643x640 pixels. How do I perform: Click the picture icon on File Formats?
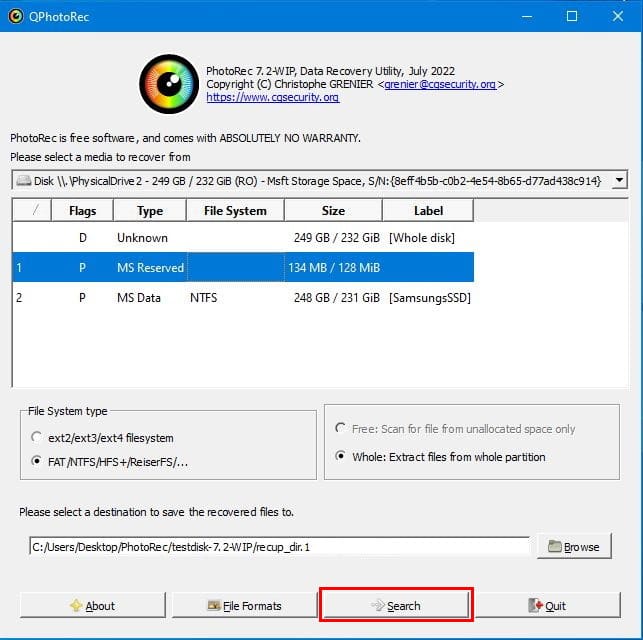pyautogui.click(x=214, y=605)
